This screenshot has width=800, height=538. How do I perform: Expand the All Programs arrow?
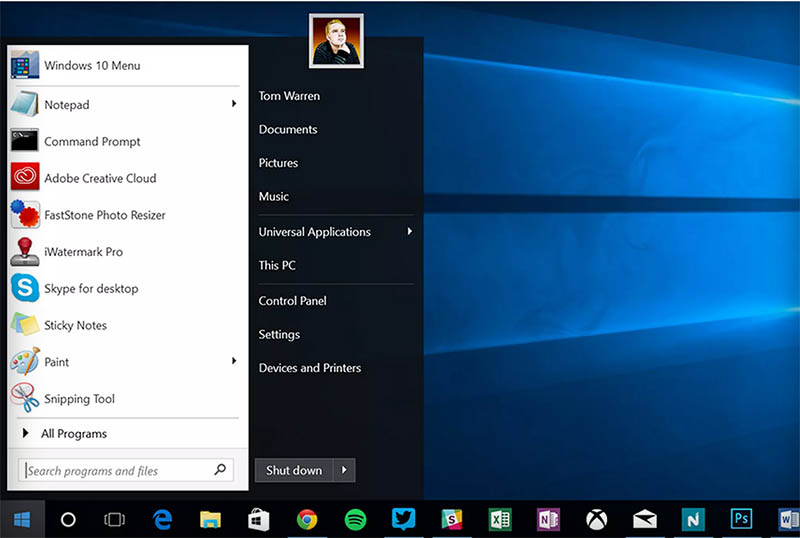[25, 433]
